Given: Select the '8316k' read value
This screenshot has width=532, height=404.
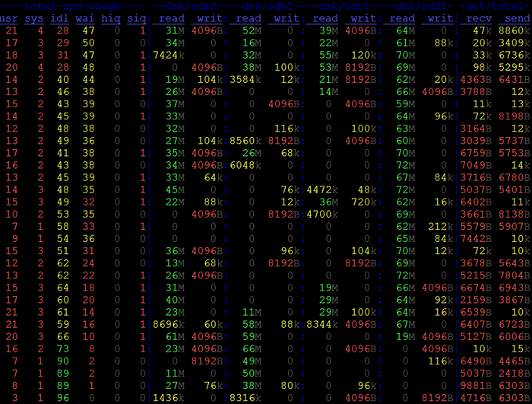Looking at the screenshot, I should click(245, 398).
